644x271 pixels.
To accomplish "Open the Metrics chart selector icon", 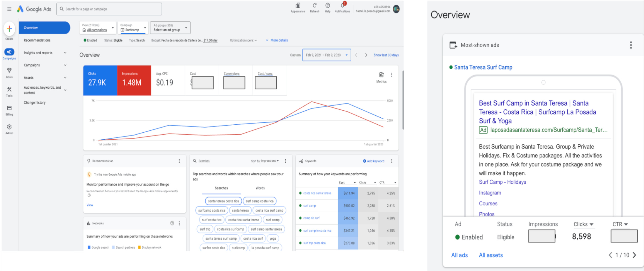I will (x=381, y=75).
